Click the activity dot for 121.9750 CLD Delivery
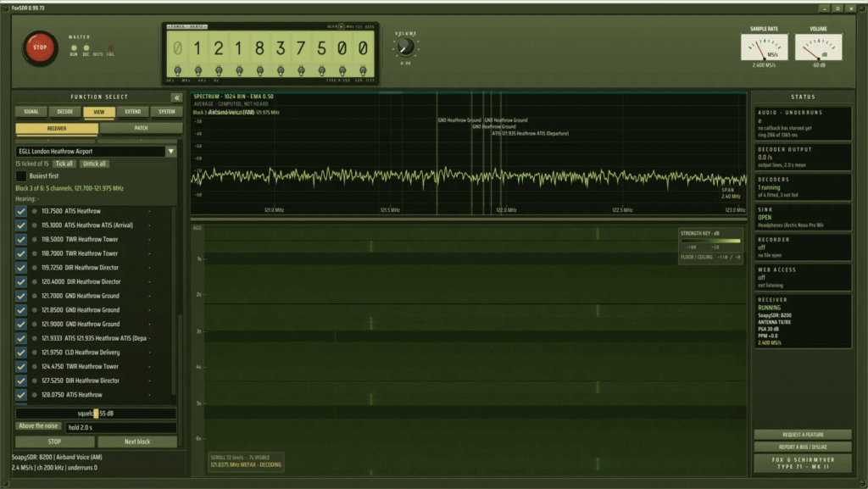Image resolution: width=868 pixels, height=489 pixels. [x=34, y=353]
